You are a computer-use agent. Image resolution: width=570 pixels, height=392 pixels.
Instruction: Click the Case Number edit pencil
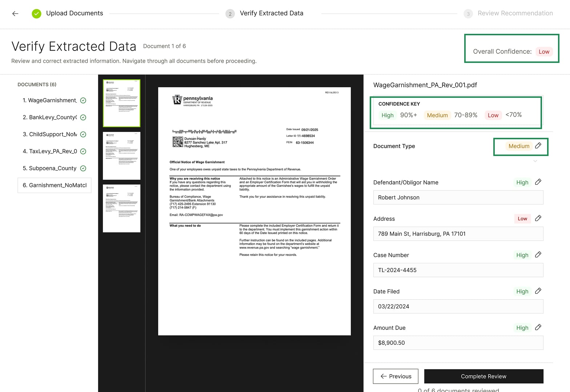pos(538,255)
